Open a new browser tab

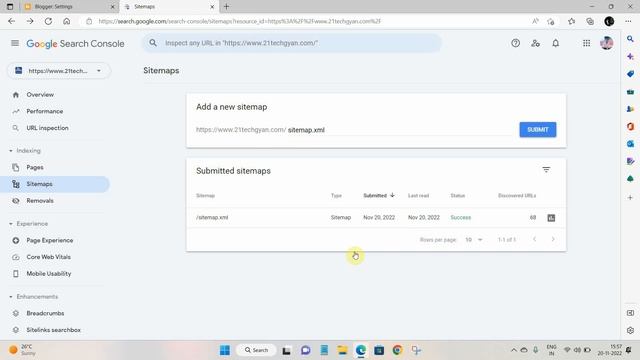coord(227,7)
